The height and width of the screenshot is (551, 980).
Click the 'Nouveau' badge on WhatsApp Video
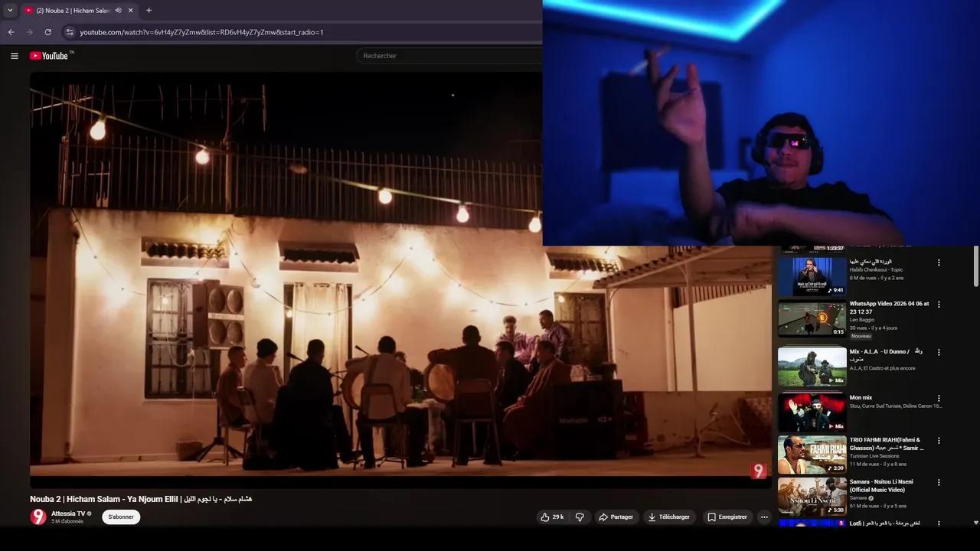click(x=861, y=336)
